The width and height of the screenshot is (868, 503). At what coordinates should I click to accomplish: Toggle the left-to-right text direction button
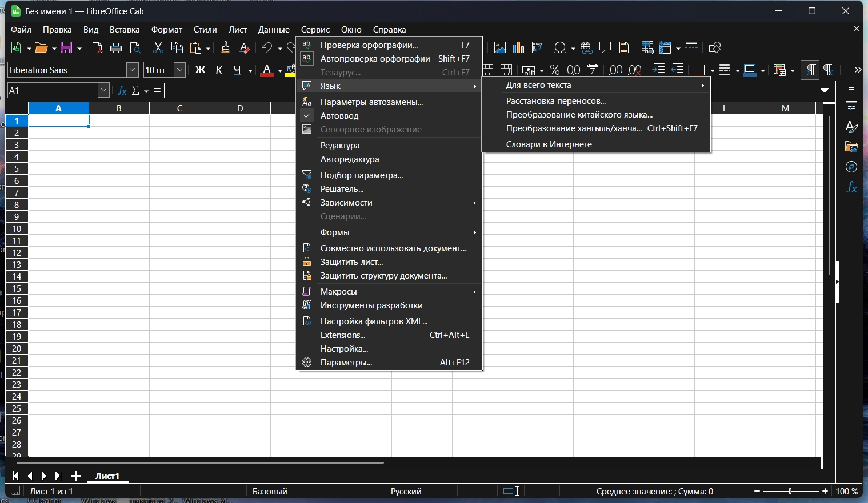810,70
